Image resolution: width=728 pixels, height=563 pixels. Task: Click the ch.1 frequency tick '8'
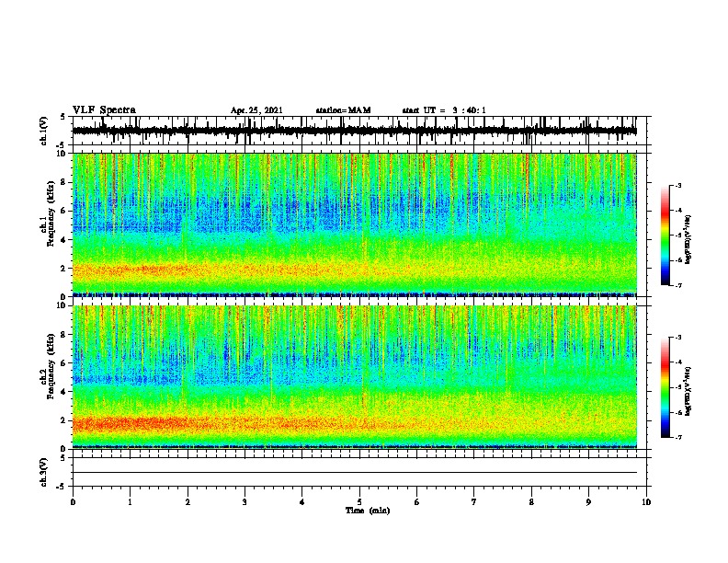pos(64,182)
